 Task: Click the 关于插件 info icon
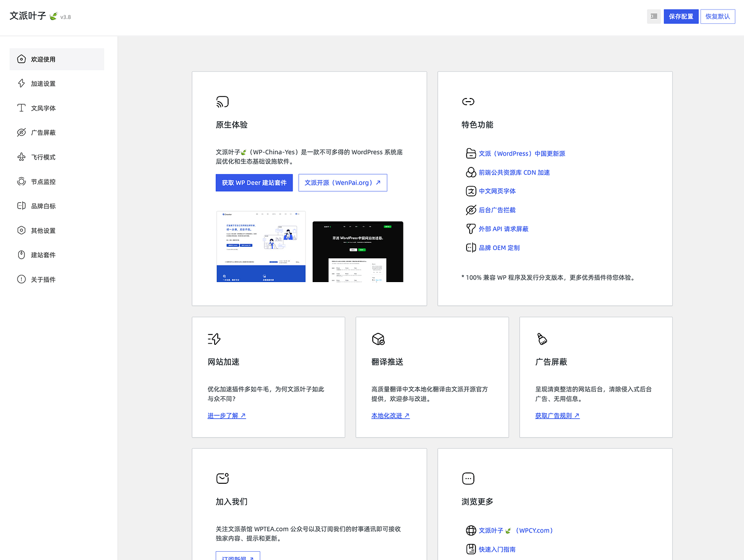click(x=21, y=279)
